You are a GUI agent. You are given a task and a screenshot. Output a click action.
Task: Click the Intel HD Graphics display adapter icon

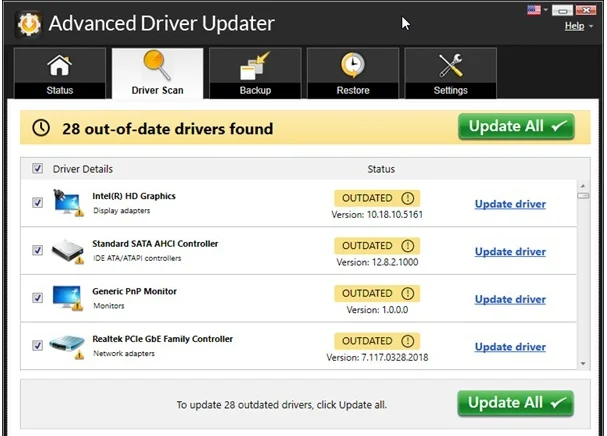point(68,203)
